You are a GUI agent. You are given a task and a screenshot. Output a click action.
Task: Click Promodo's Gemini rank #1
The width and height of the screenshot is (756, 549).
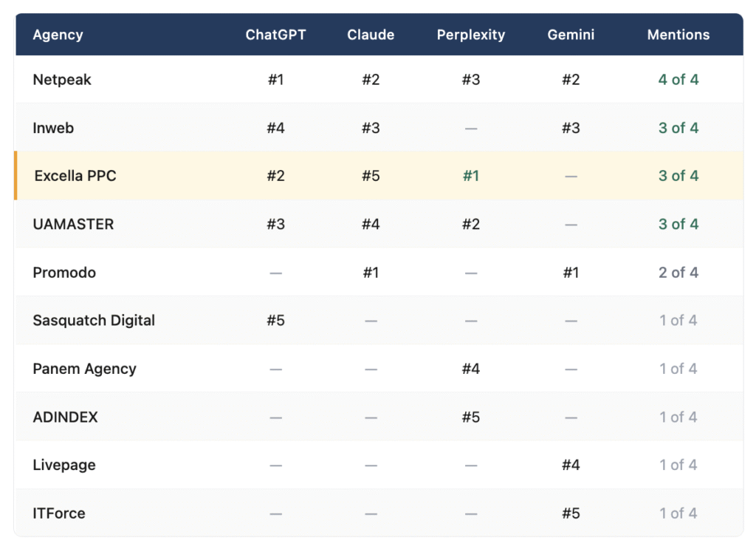[571, 273]
